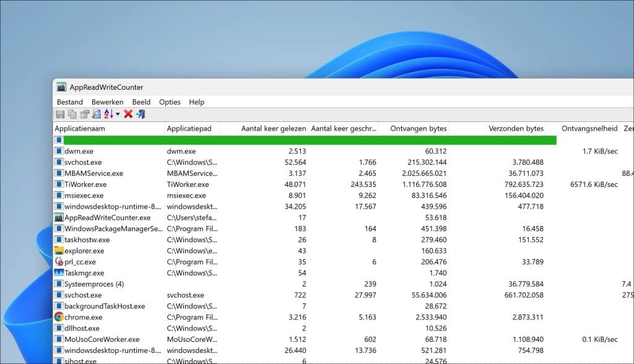Viewport: 634px width, 364px height.
Task: Sort by Ontvangen bytes column header
Action: click(414, 129)
